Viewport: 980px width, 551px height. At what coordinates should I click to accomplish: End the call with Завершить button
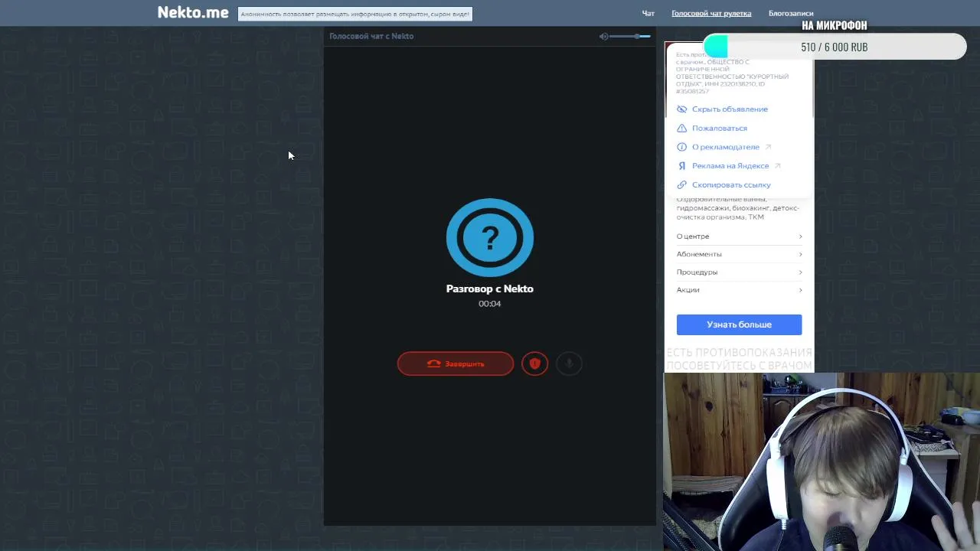click(x=456, y=364)
